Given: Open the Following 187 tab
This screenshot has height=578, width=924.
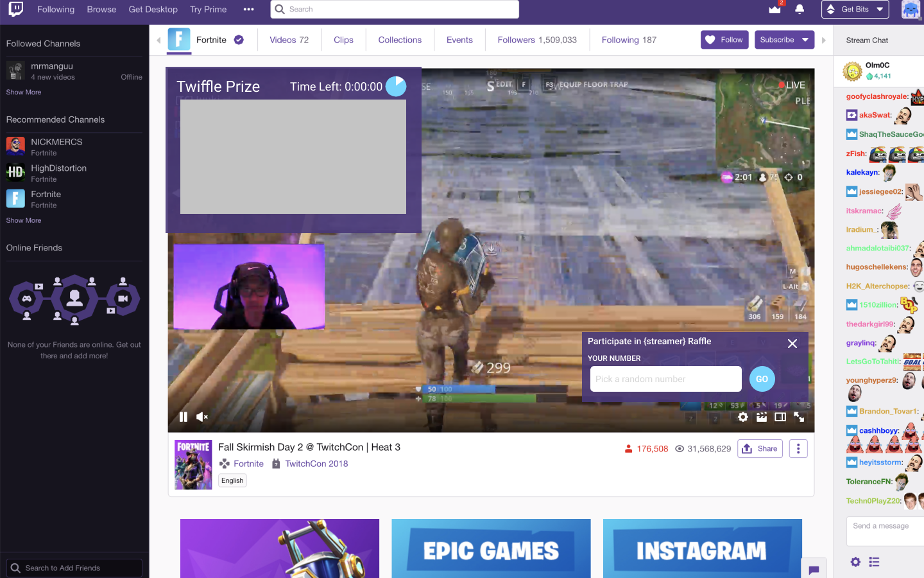Looking at the screenshot, I should coord(629,40).
